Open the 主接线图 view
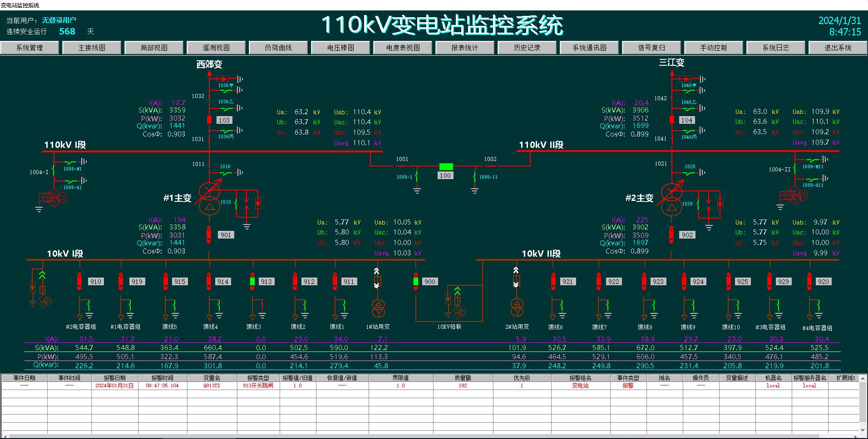Image resolution: width=868 pixels, height=439 pixels. (x=92, y=48)
